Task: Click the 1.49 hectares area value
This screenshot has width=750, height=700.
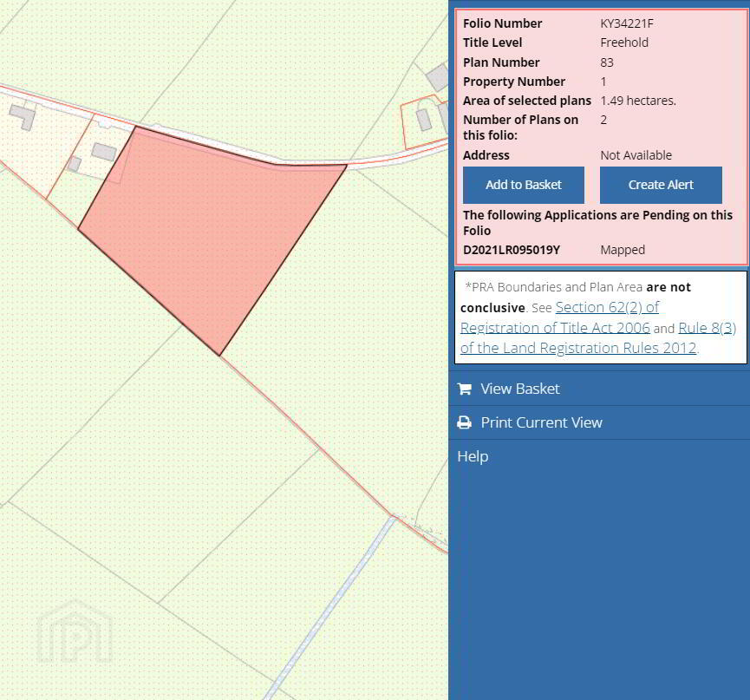Action: click(x=638, y=101)
